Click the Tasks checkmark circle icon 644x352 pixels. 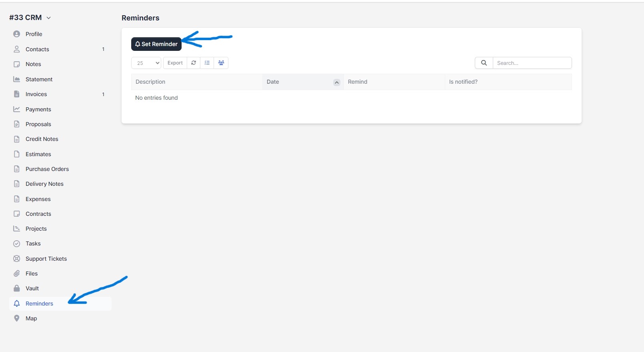17,243
